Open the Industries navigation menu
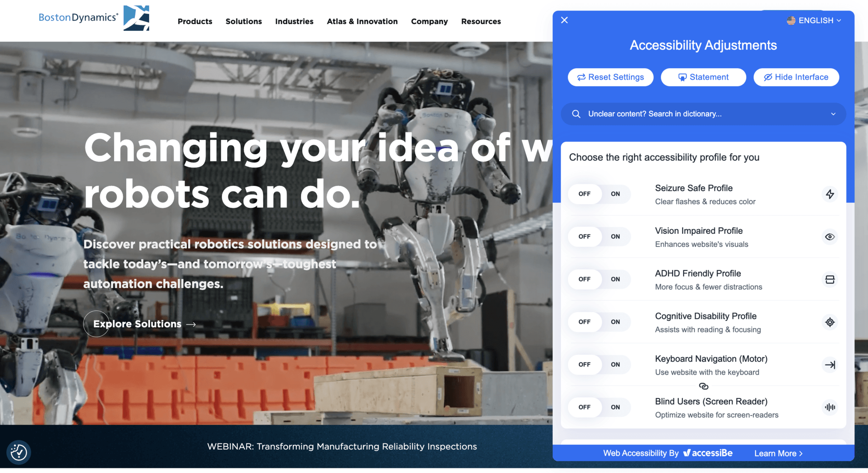Image resolution: width=868 pixels, height=473 pixels. pyautogui.click(x=294, y=21)
